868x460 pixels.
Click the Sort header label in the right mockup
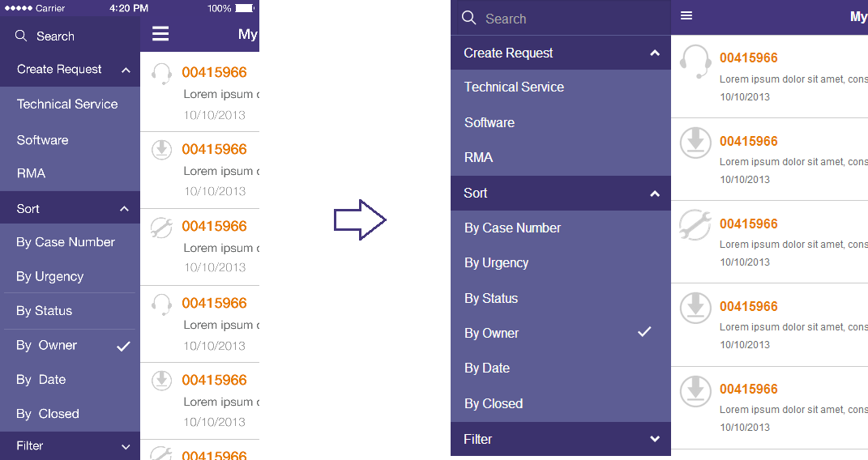pyautogui.click(x=476, y=193)
